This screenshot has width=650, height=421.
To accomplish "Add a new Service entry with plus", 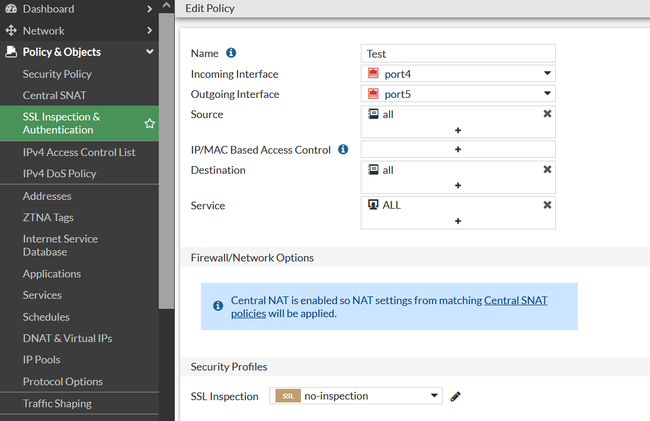I will [x=458, y=221].
